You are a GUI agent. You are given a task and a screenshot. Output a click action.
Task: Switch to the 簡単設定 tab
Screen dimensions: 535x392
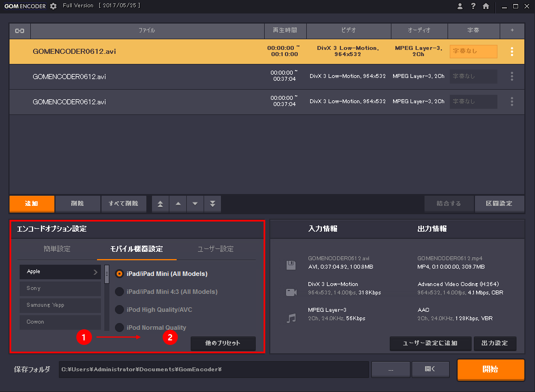57,248
